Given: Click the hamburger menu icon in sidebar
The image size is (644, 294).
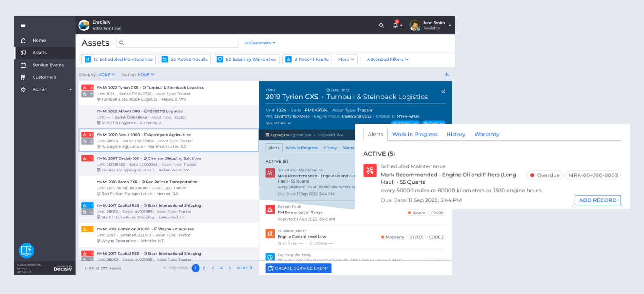Looking at the screenshot, I should click(x=23, y=26).
